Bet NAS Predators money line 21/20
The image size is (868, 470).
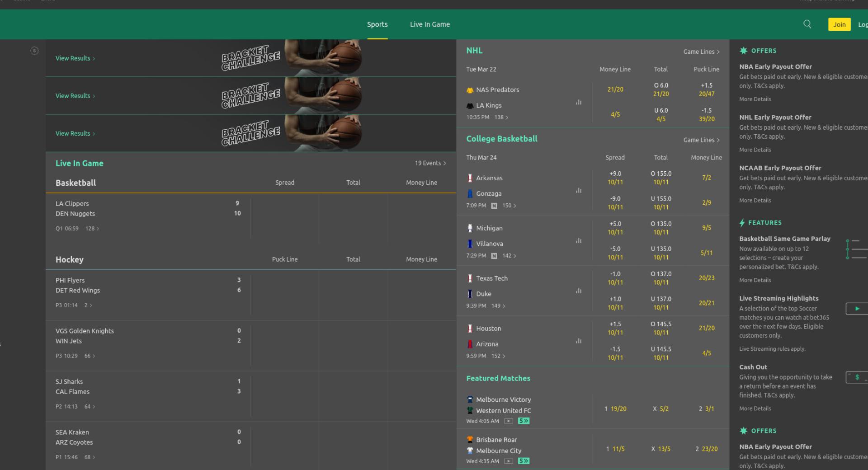pyautogui.click(x=615, y=89)
